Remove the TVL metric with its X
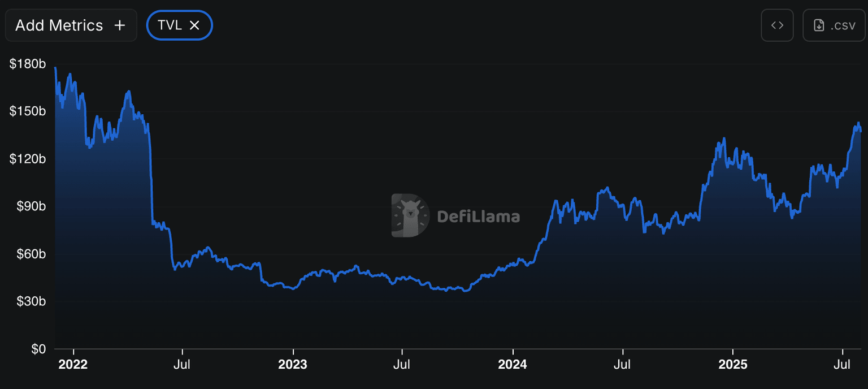 coord(194,25)
